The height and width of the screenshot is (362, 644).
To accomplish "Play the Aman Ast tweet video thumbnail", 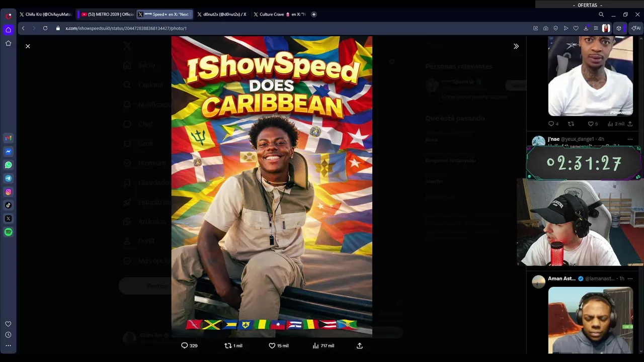I will pos(591,320).
